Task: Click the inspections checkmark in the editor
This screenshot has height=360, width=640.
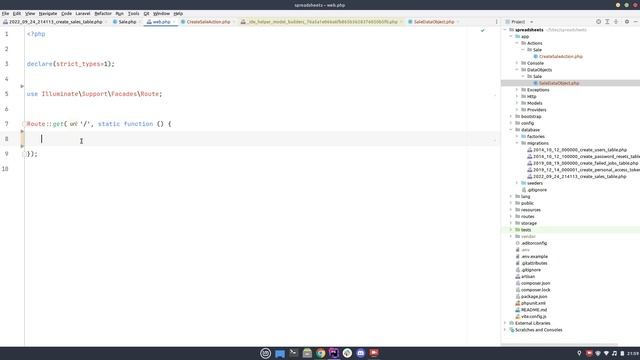Action: (482, 30)
